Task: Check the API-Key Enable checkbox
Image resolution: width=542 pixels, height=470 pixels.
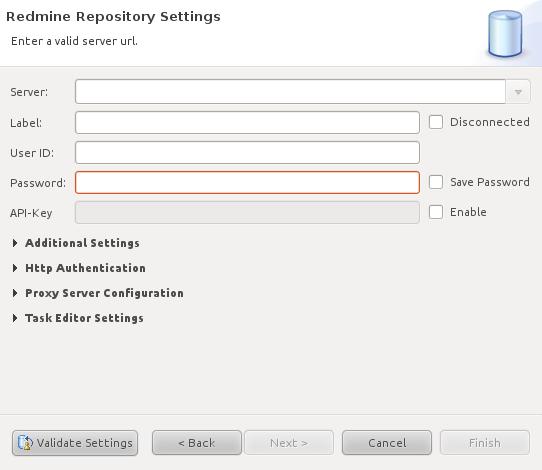Action: 436,212
